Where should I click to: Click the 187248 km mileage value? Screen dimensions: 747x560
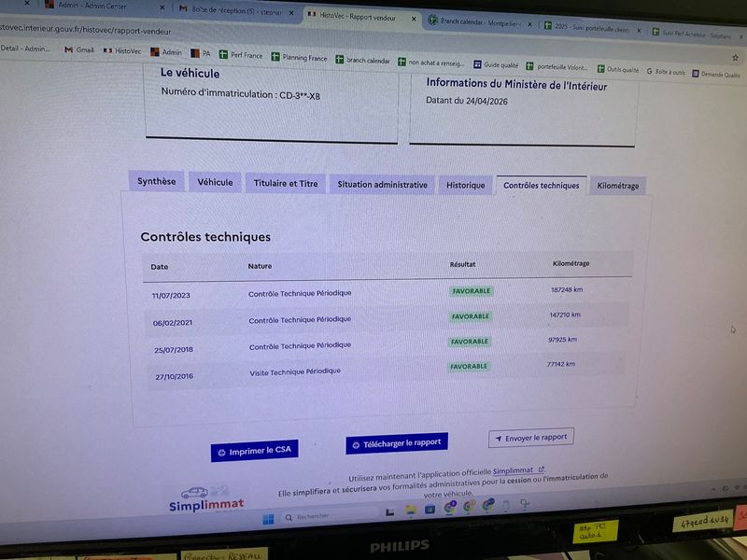[567, 289]
